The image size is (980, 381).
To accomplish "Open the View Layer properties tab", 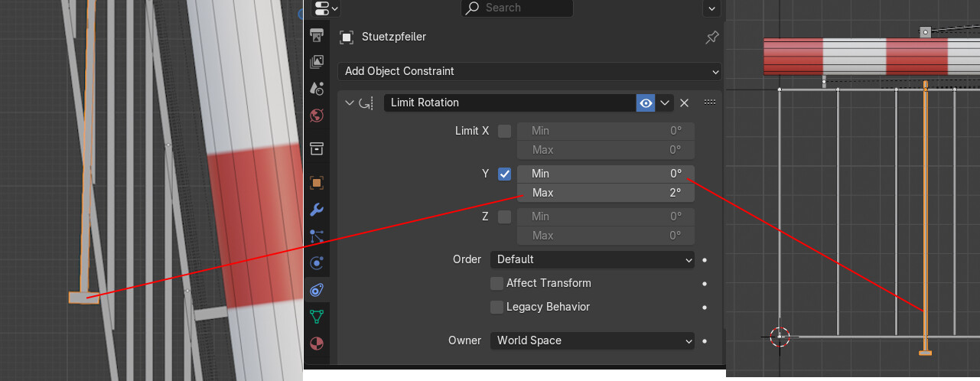I will (x=316, y=62).
